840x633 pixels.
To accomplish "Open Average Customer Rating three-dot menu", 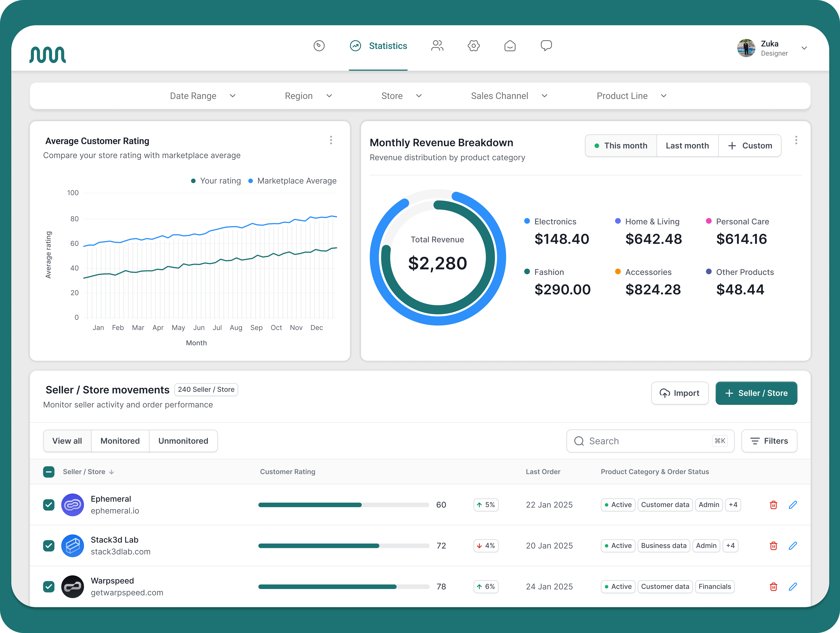I will [x=331, y=140].
